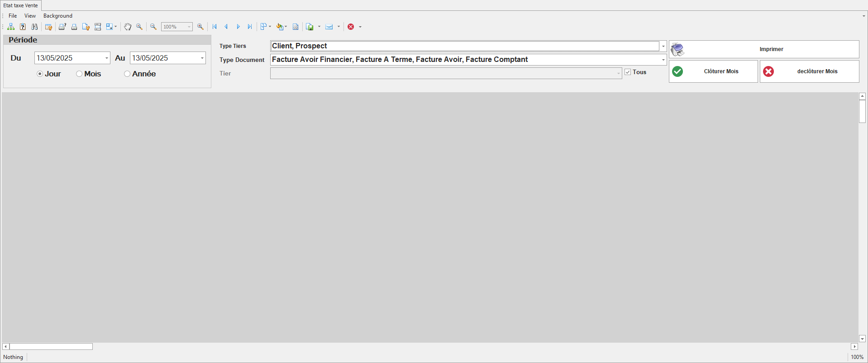Go to the first page arrow
Screen dimensions: 868x363
click(x=215, y=27)
